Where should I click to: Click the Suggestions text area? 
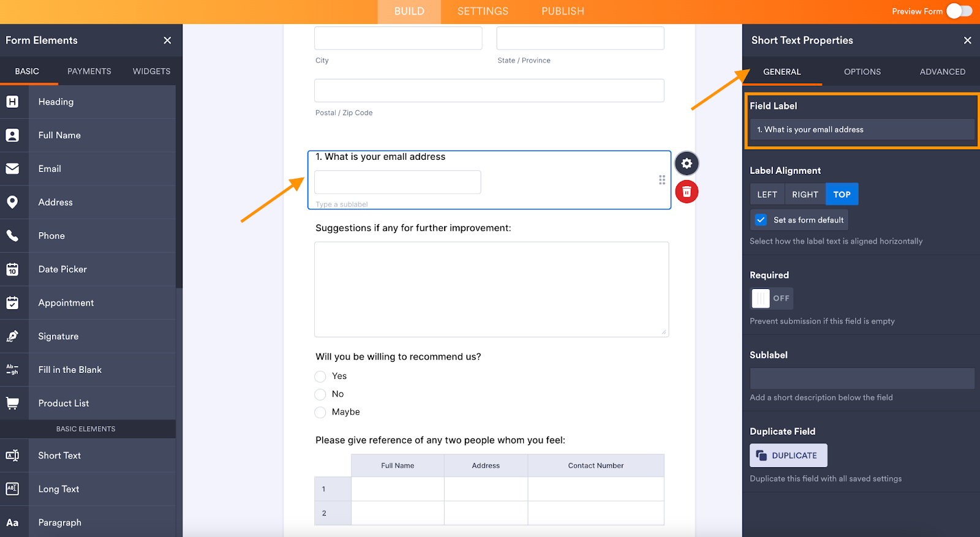[491, 289]
